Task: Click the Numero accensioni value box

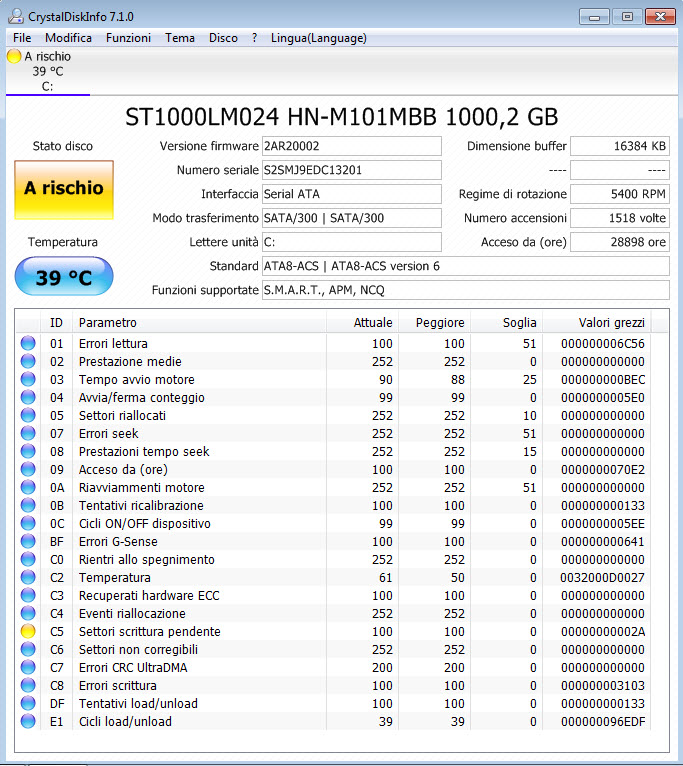Action: pyautogui.click(x=620, y=218)
